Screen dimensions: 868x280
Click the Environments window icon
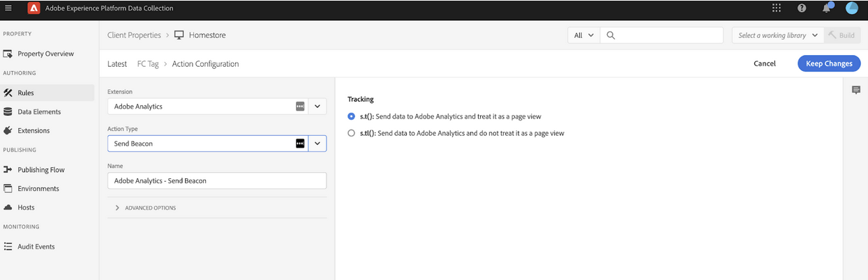point(8,188)
